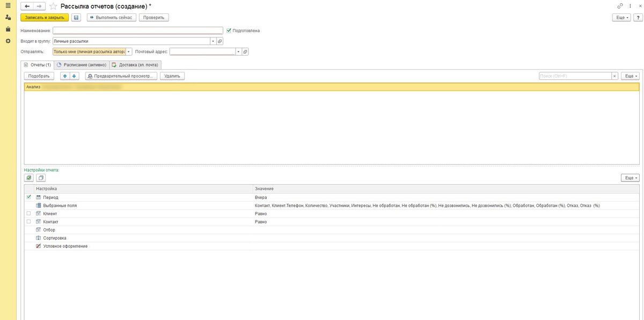Open the settings gear in sidebar

coord(8,41)
